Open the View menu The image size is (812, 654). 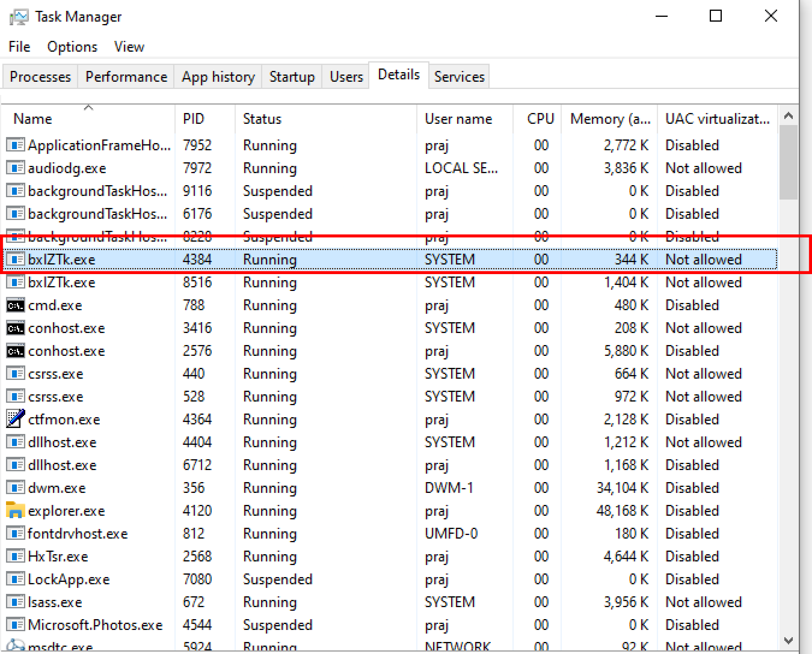pyautogui.click(x=129, y=47)
